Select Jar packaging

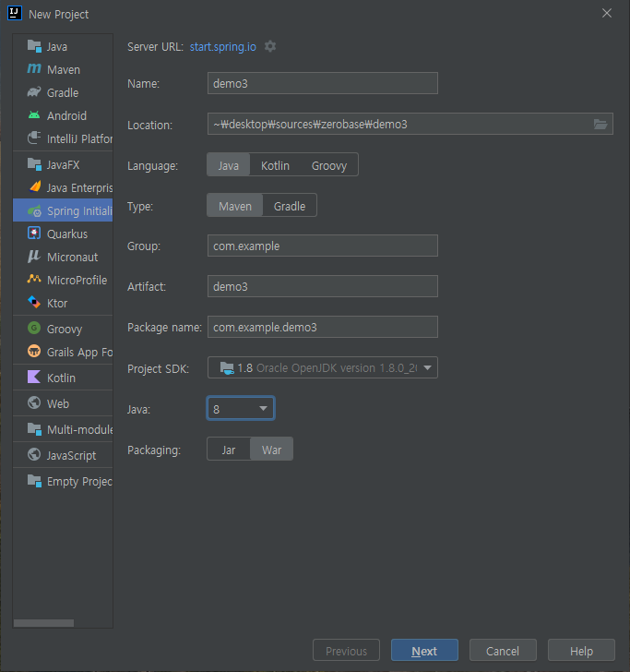pyautogui.click(x=228, y=450)
